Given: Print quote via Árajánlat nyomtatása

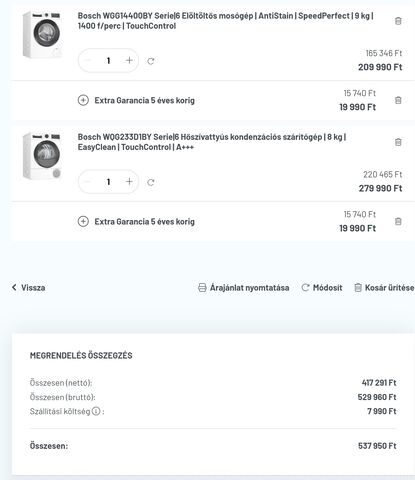Looking at the screenshot, I should 244,288.
